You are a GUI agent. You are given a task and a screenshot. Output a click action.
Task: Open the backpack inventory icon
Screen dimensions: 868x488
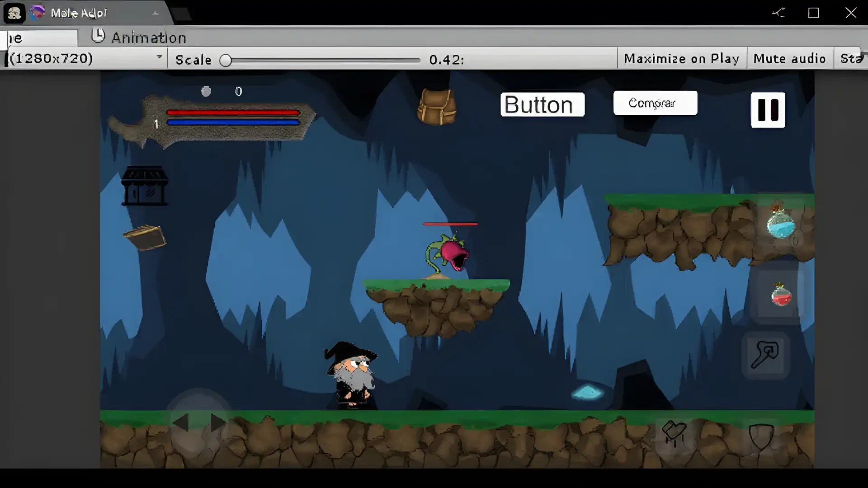coord(436,107)
